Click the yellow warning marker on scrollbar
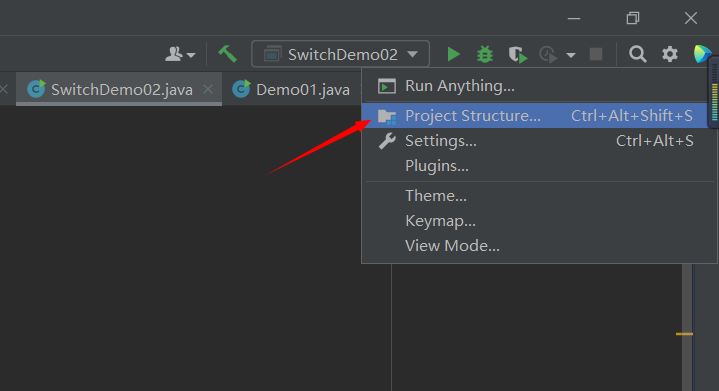 (x=684, y=334)
